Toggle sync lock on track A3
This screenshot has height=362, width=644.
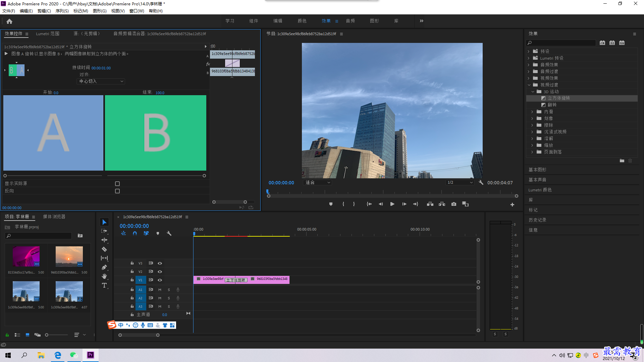151,306
